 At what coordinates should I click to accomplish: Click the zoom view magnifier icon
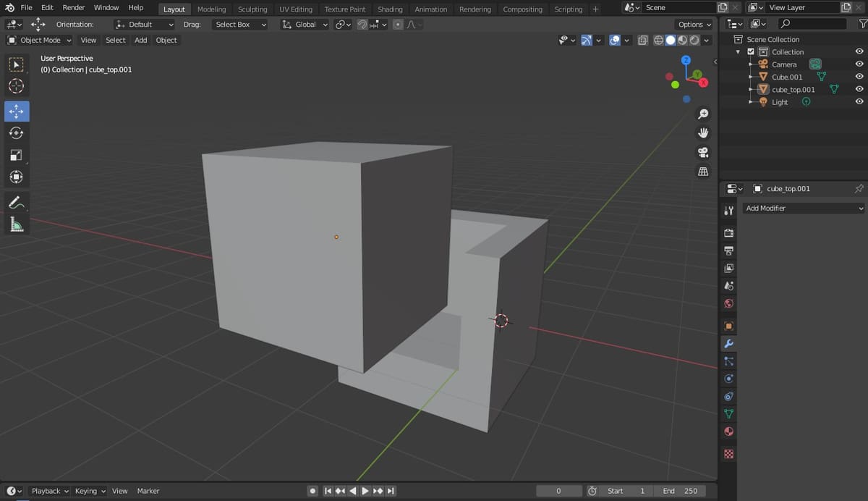702,114
